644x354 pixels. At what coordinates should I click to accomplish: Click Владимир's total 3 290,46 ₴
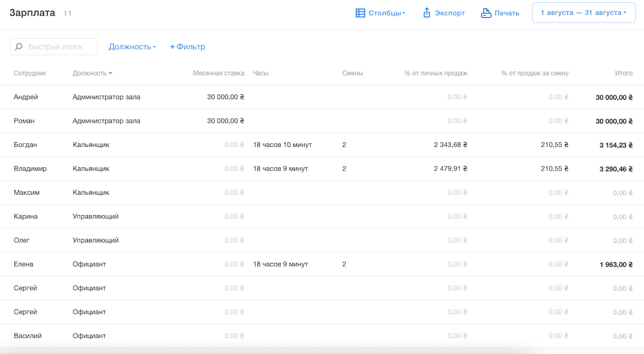(x=616, y=169)
